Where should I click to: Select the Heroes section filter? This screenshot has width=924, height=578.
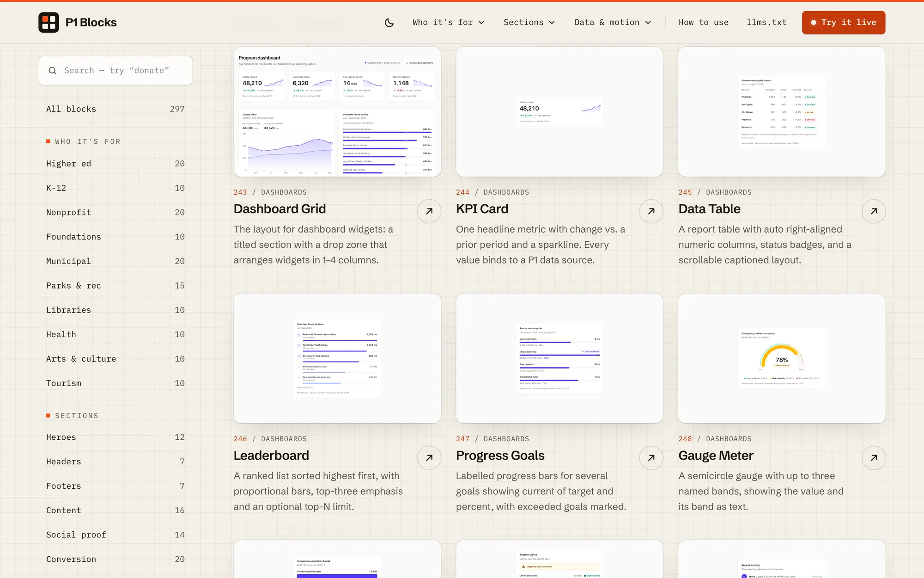[115, 437]
